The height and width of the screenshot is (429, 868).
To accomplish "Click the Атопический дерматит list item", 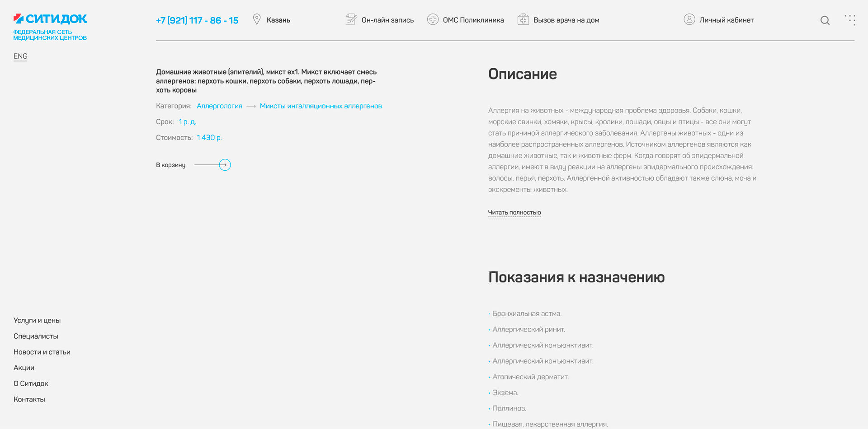I will click(x=530, y=377).
